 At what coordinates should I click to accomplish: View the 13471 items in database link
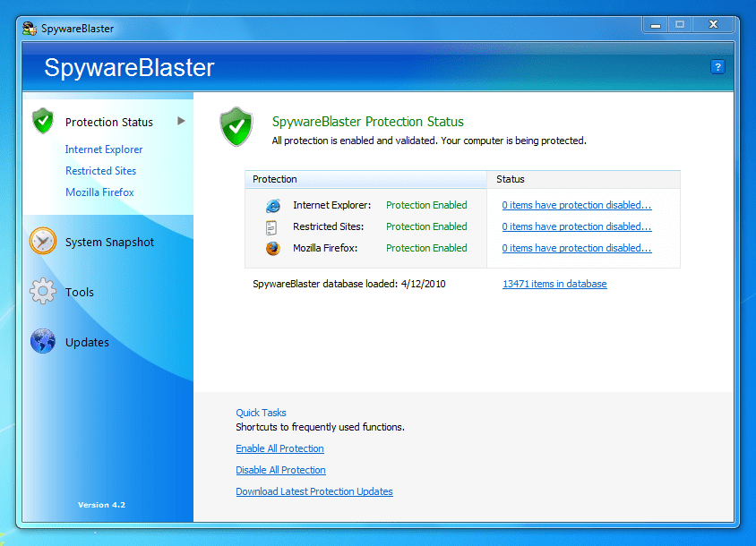[554, 284]
